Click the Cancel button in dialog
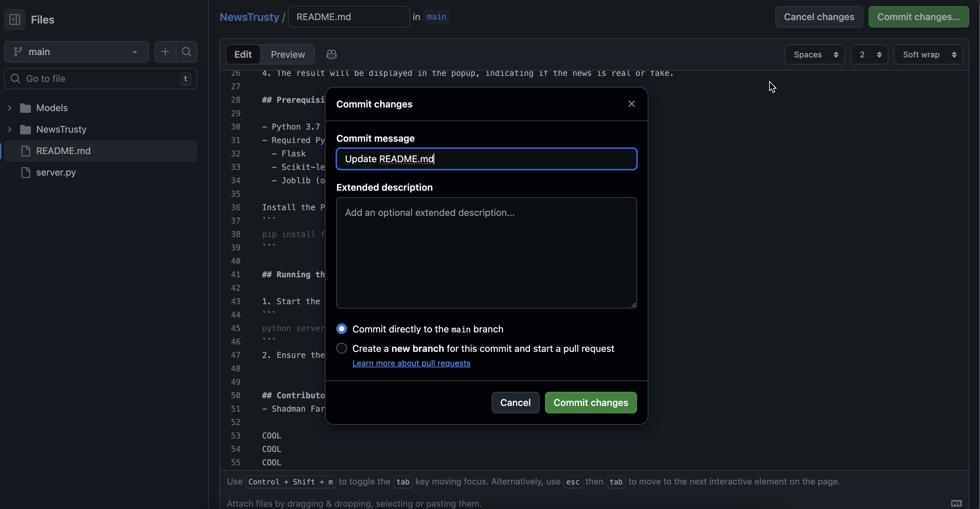Screen dimensions: 980x509 [x=515, y=403]
